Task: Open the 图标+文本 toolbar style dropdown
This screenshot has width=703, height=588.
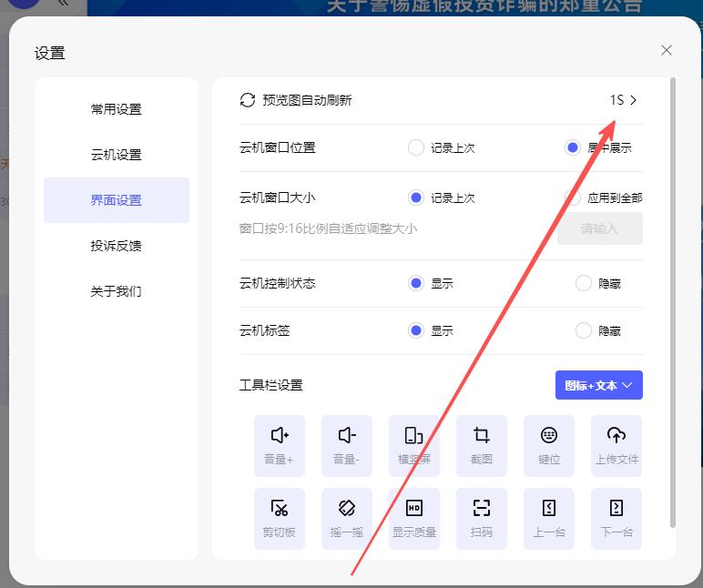Action: click(x=599, y=385)
